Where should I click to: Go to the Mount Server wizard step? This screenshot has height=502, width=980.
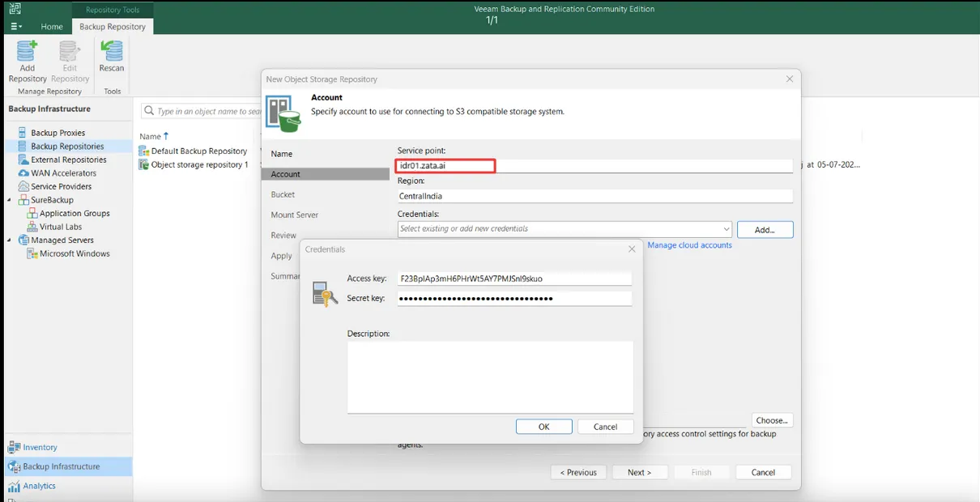pos(295,215)
